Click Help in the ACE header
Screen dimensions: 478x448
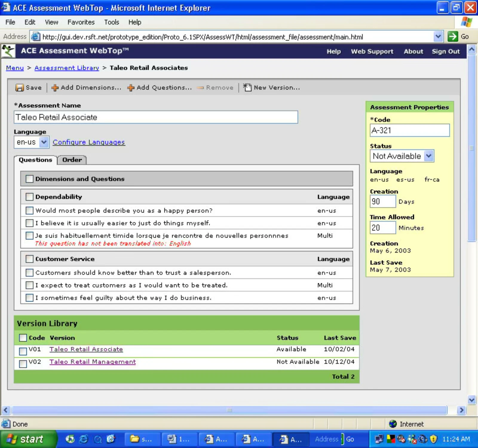[333, 51]
